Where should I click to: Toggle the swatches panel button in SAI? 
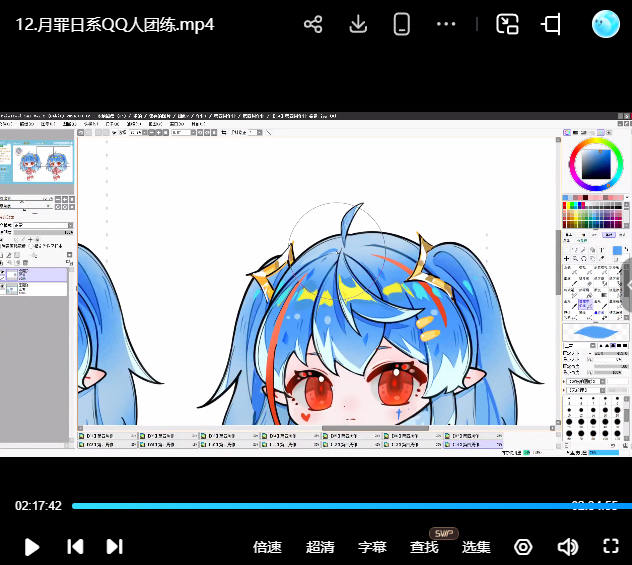click(x=601, y=132)
